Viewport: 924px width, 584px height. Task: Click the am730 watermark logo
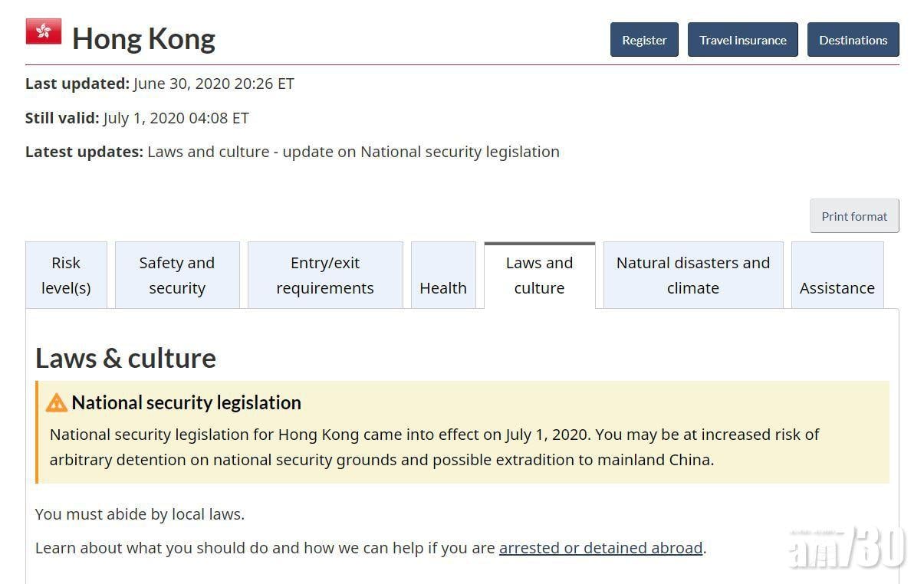coord(847,547)
